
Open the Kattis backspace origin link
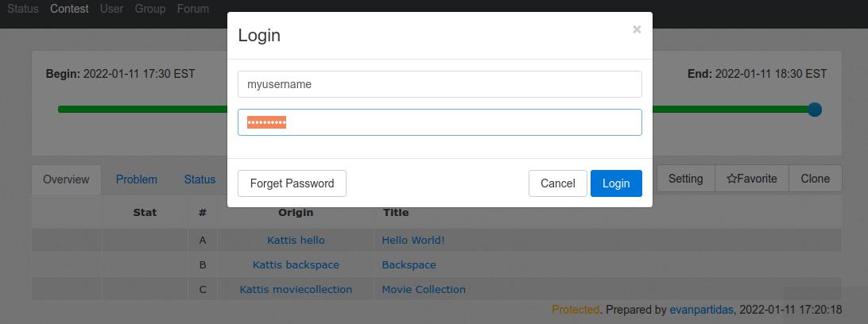tap(296, 264)
